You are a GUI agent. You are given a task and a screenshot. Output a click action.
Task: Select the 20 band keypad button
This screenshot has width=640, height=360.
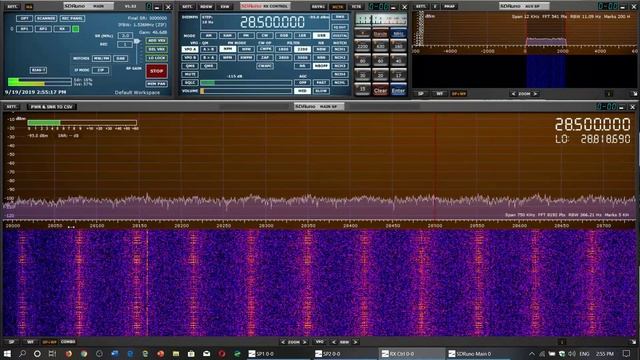380,75
